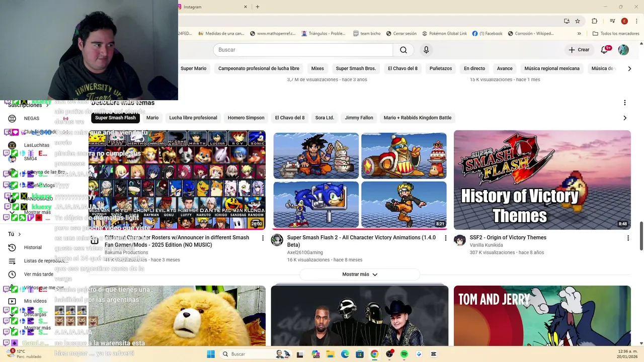Bookmark this page with the star icon
This screenshot has width=644, height=362.
pyautogui.click(x=578, y=21)
